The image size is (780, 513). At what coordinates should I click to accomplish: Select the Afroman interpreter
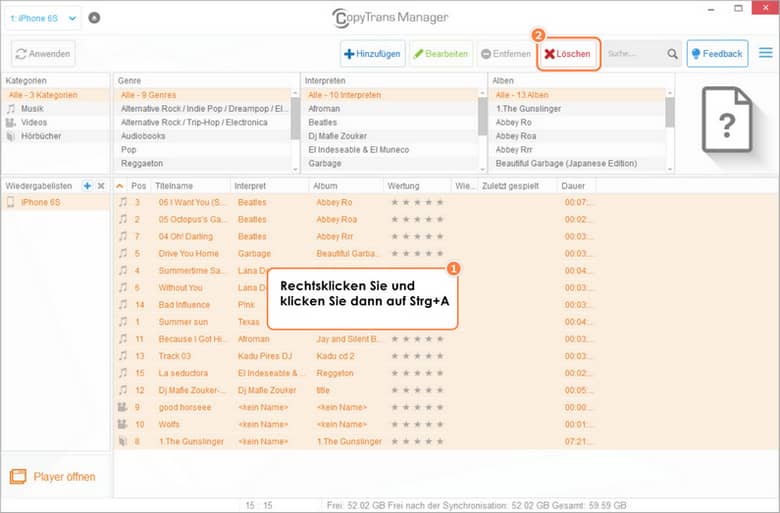(x=390, y=108)
